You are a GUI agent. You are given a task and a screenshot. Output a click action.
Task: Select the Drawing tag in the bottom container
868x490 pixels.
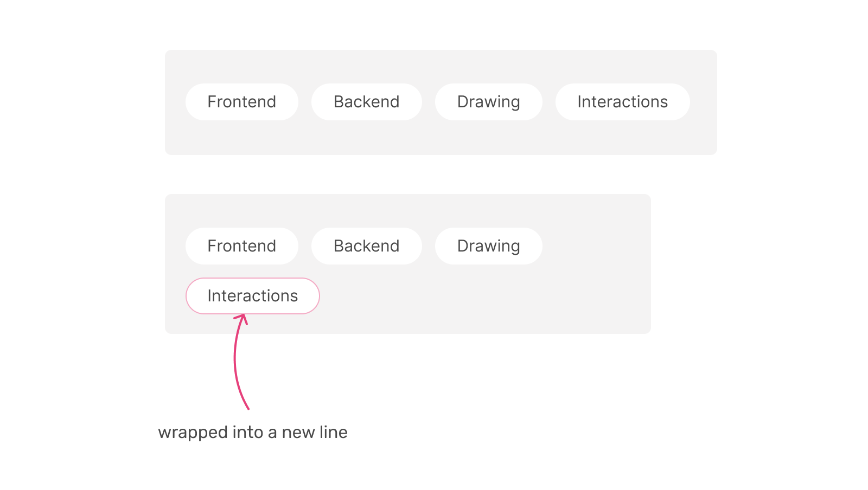point(488,246)
